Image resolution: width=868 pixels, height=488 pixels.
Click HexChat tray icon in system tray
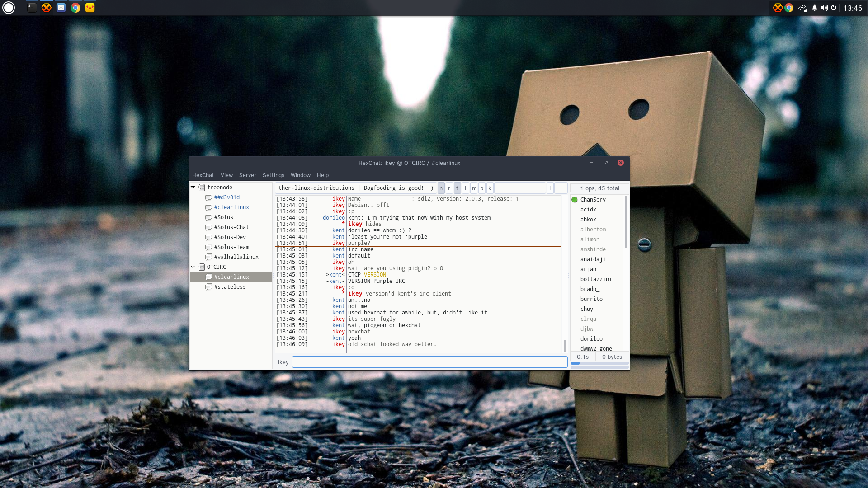click(778, 8)
